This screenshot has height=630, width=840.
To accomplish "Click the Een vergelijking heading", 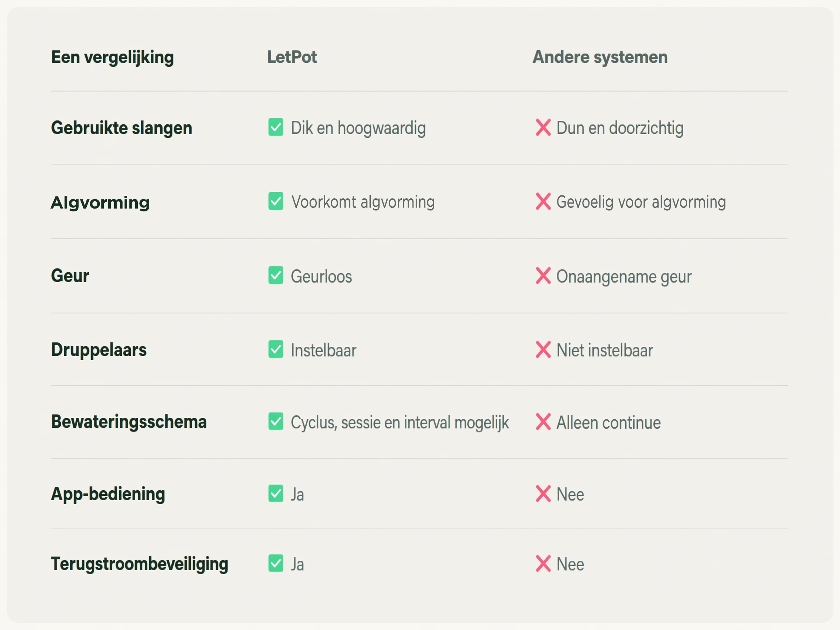I will 112,58.
